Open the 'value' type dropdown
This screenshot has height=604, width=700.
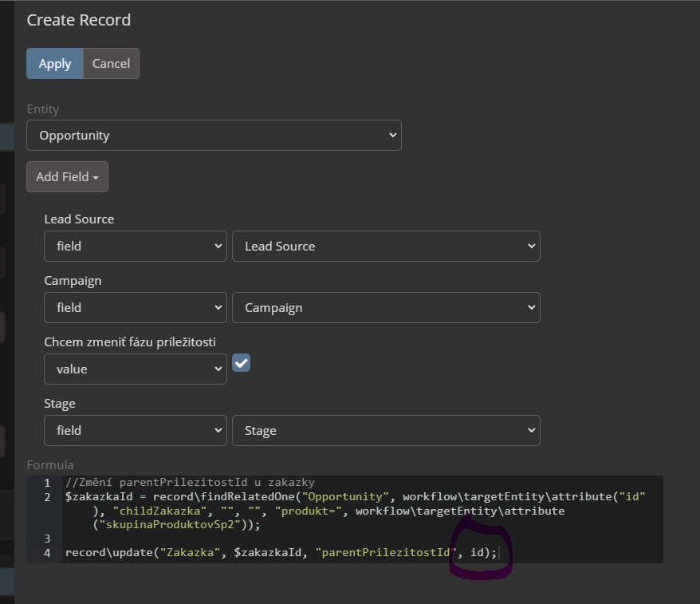[x=135, y=369]
